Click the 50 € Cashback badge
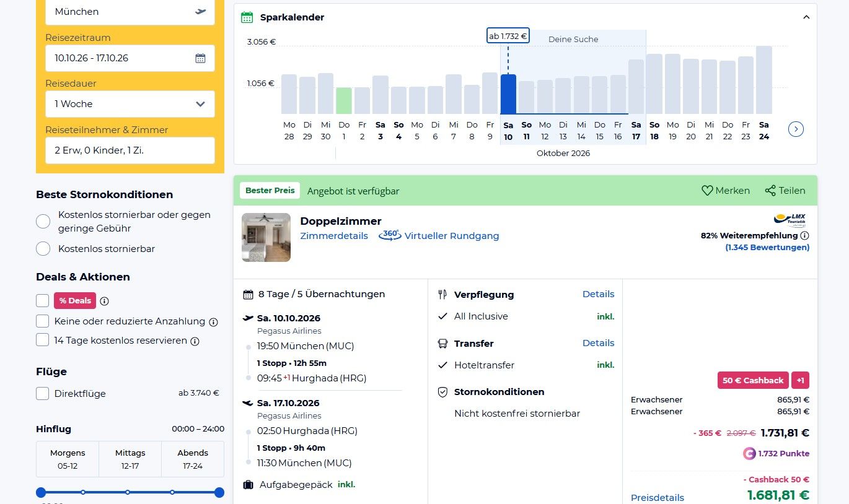Viewport: 849px width, 504px height. coord(753,380)
